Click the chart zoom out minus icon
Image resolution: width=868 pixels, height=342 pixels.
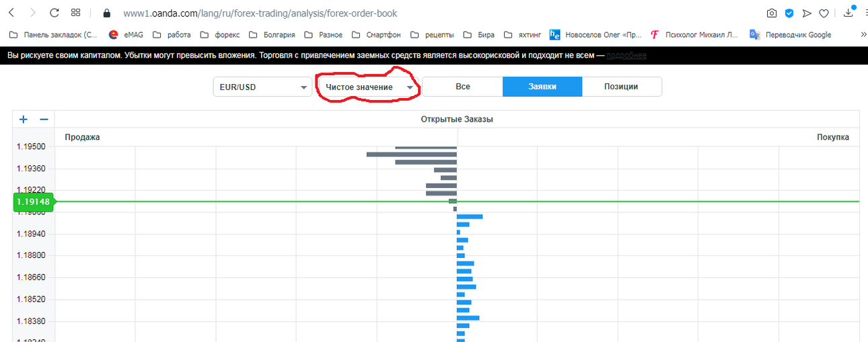pyautogui.click(x=44, y=120)
